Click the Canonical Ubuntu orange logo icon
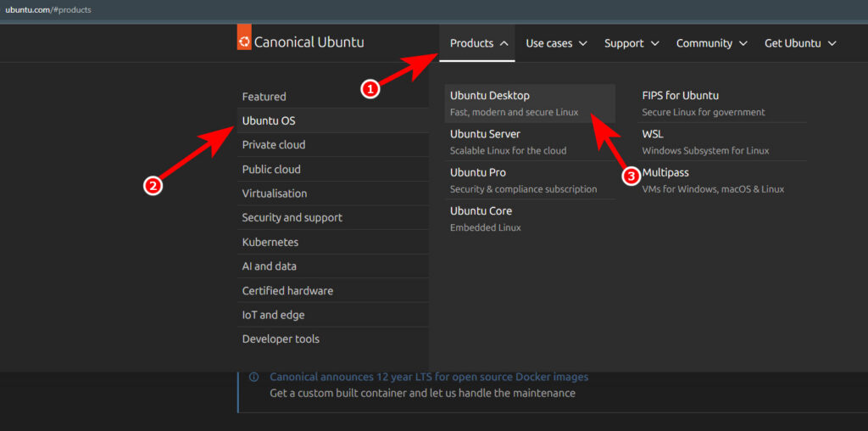The height and width of the screenshot is (431, 868). (244, 37)
